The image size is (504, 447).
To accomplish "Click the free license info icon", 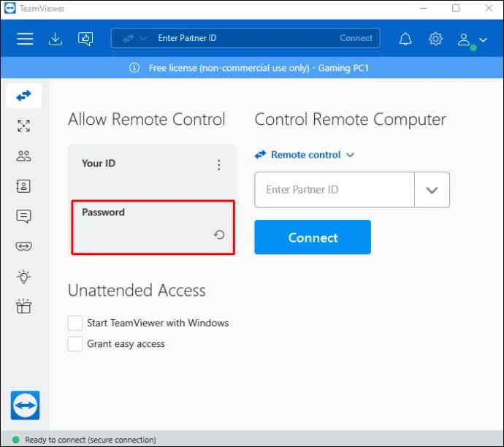I will tap(134, 68).
